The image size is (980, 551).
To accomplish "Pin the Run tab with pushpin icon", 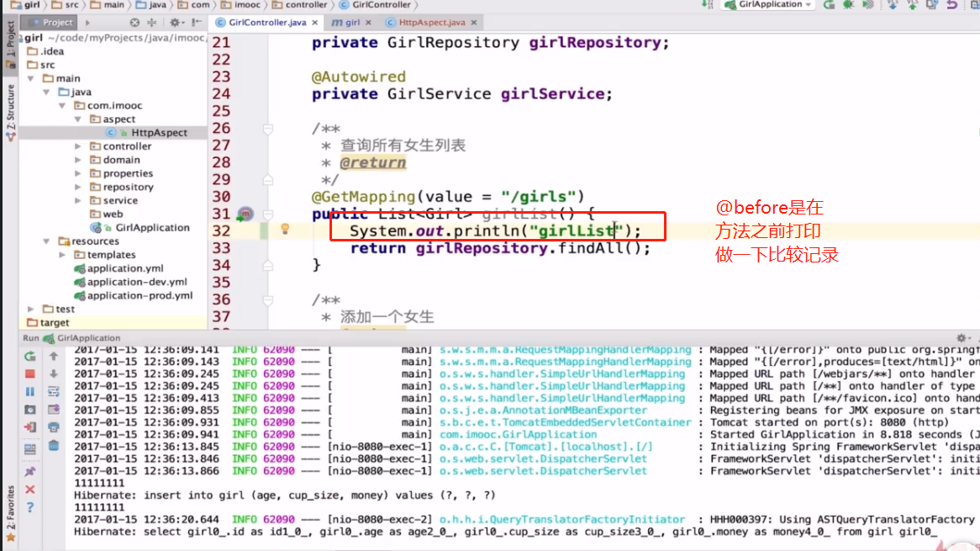I will (30, 472).
